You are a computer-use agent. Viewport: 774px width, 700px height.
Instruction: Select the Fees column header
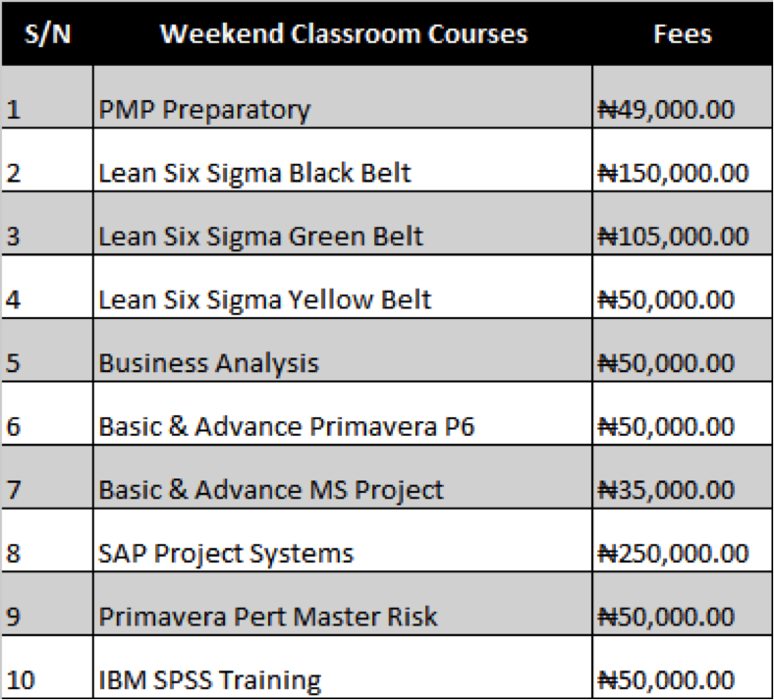(683, 34)
